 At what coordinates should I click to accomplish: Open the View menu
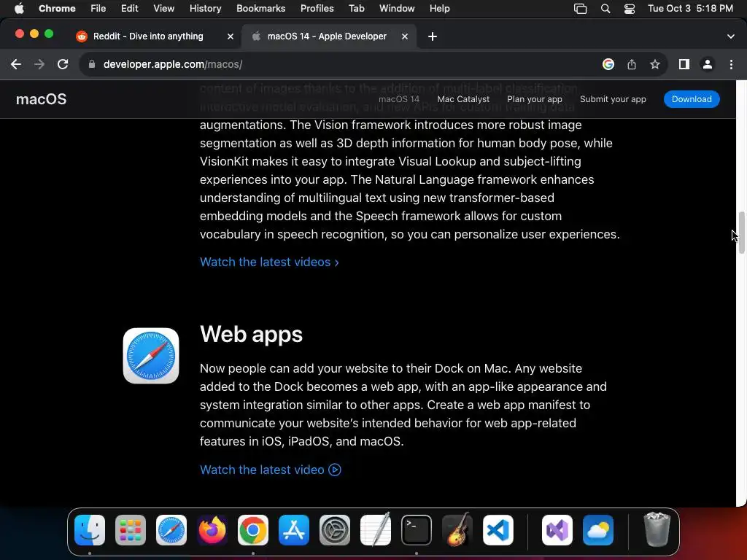(163, 9)
